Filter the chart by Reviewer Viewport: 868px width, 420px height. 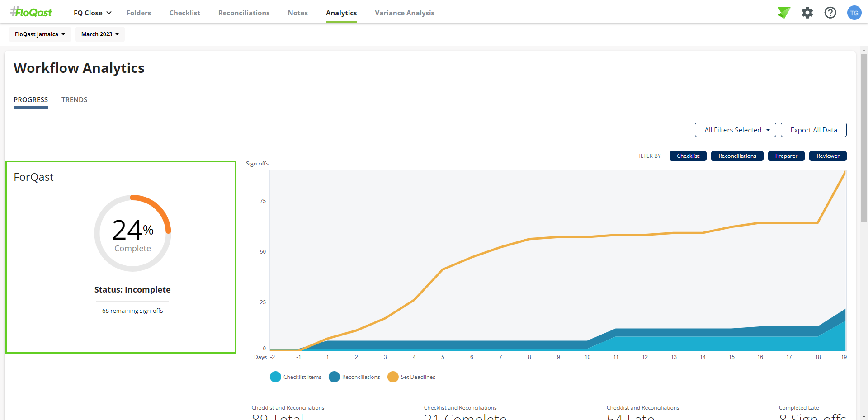pos(828,156)
